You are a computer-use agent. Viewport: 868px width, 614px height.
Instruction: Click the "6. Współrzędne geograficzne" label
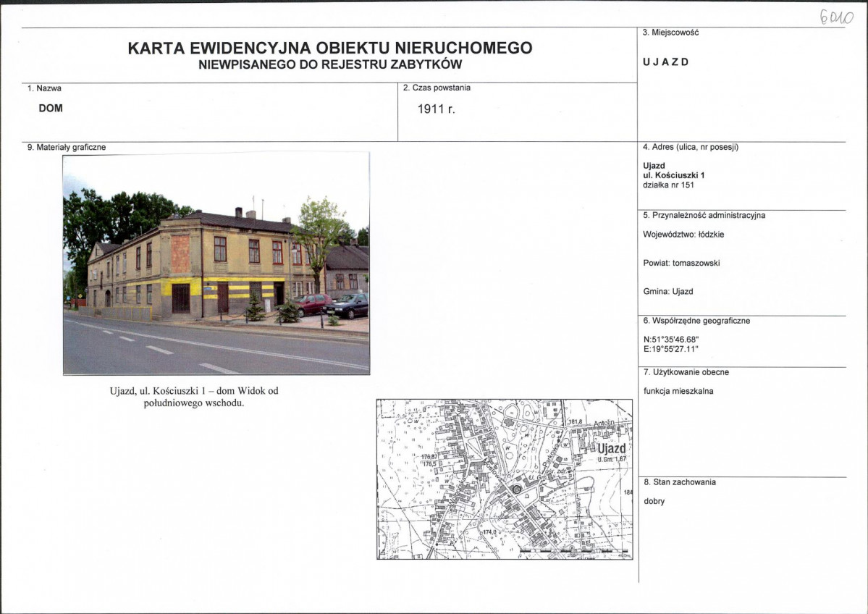696,321
